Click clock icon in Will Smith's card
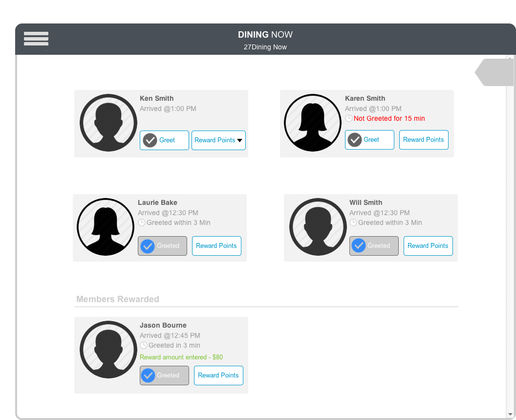Image resolution: width=516 pixels, height=420 pixels. pyautogui.click(x=353, y=222)
